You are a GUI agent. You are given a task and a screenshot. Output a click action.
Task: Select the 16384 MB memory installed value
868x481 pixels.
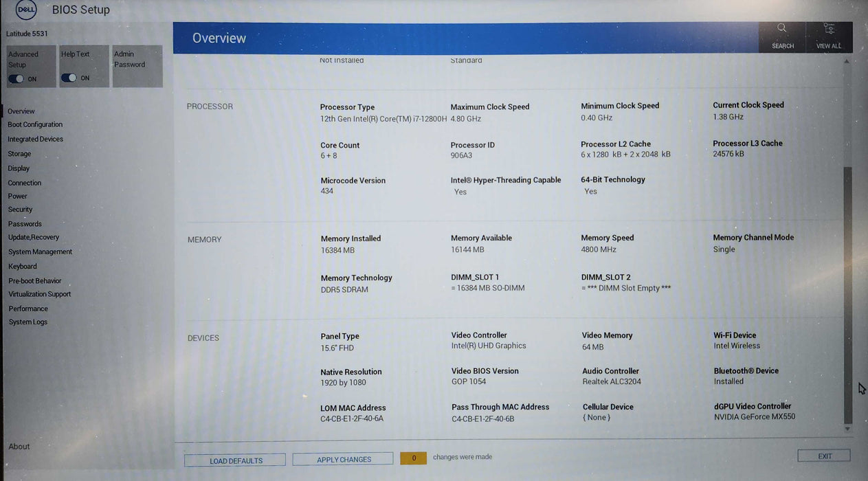(338, 250)
